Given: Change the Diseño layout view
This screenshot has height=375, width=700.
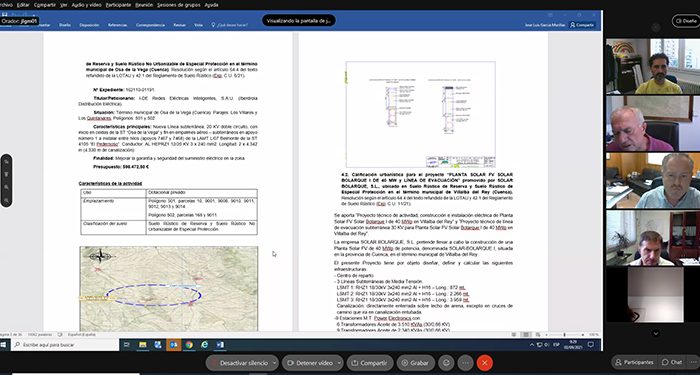Looking at the screenshot, I should [687, 21].
